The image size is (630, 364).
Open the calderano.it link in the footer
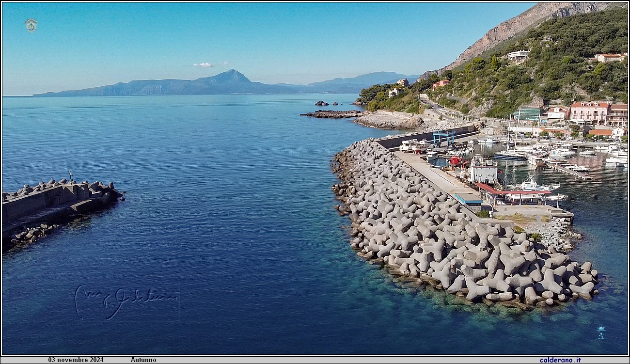(560, 360)
